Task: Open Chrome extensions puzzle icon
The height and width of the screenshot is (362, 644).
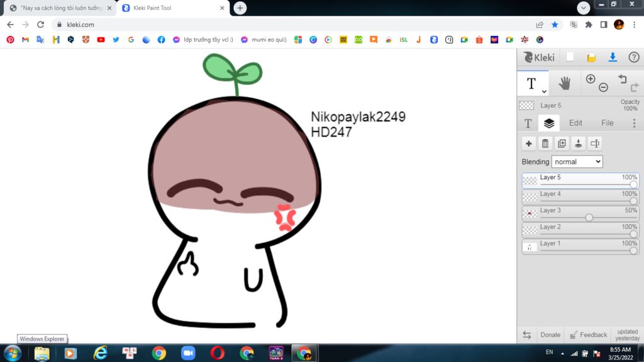Action: click(x=589, y=25)
